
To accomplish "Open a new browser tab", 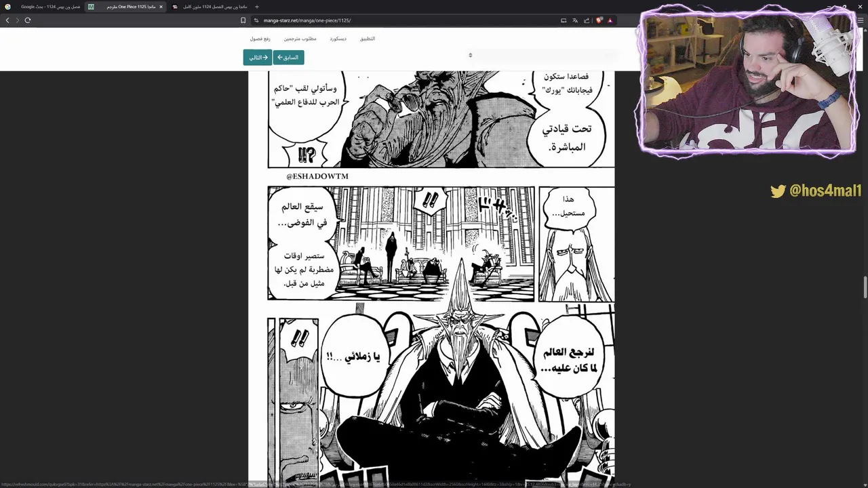I will 256,7.
